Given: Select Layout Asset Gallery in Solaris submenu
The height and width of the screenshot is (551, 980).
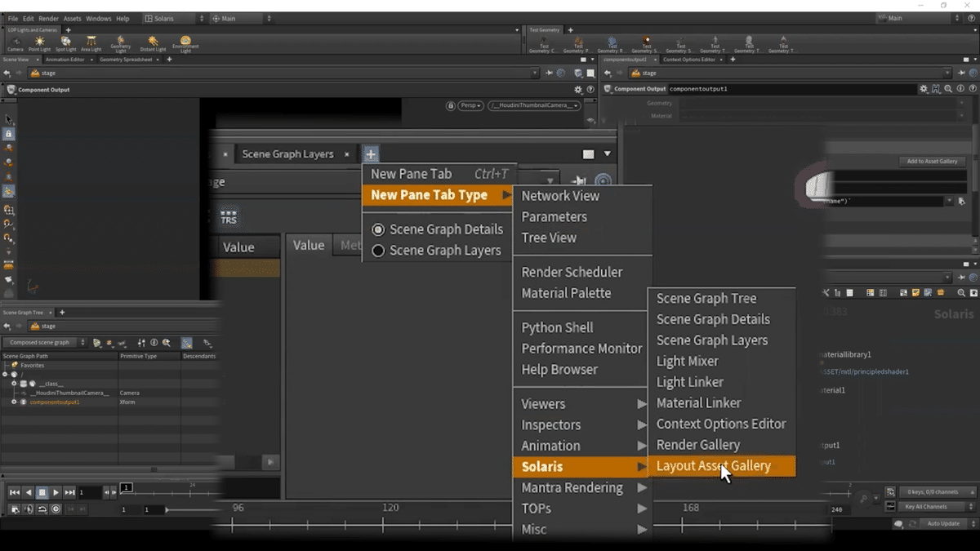Looking at the screenshot, I should [x=721, y=466].
